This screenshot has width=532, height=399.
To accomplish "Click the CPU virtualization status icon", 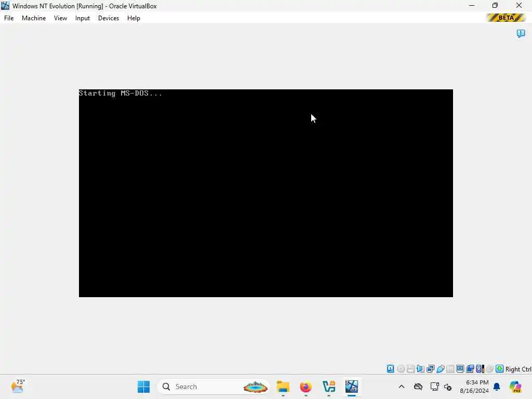I will coord(480,369).
